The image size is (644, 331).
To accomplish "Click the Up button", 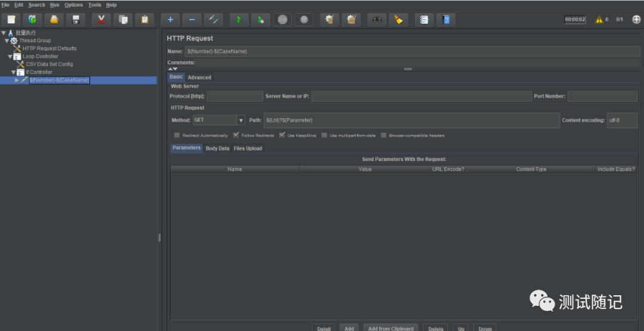I will pos(461,328).
